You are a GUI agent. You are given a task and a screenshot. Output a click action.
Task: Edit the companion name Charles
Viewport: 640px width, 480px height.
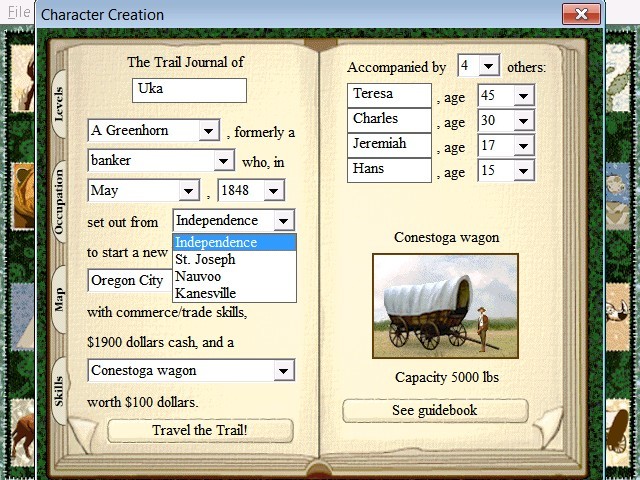pyautogui.click(x=389, y=120)
